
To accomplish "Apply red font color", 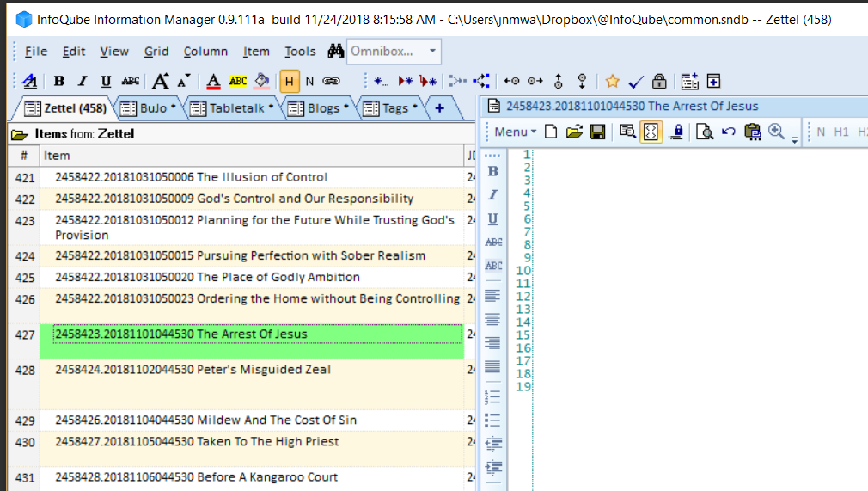I will click(213, 82).
